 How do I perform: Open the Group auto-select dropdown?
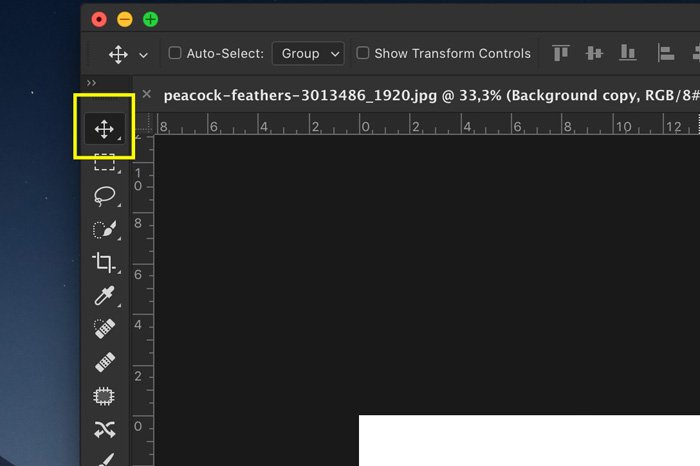[308, 53]
